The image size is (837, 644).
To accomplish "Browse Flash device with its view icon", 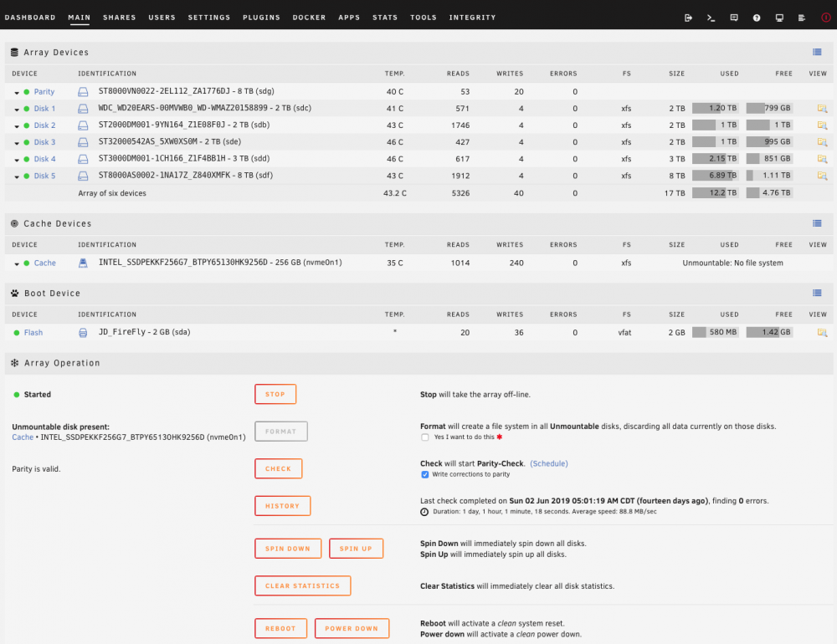I will (822, 332).
